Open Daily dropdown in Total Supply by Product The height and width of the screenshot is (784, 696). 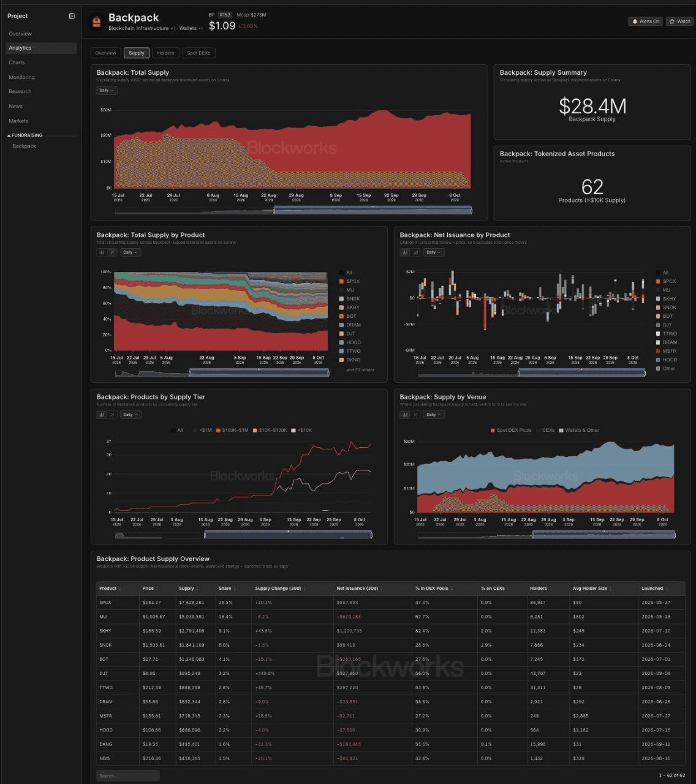click(130, 252)
